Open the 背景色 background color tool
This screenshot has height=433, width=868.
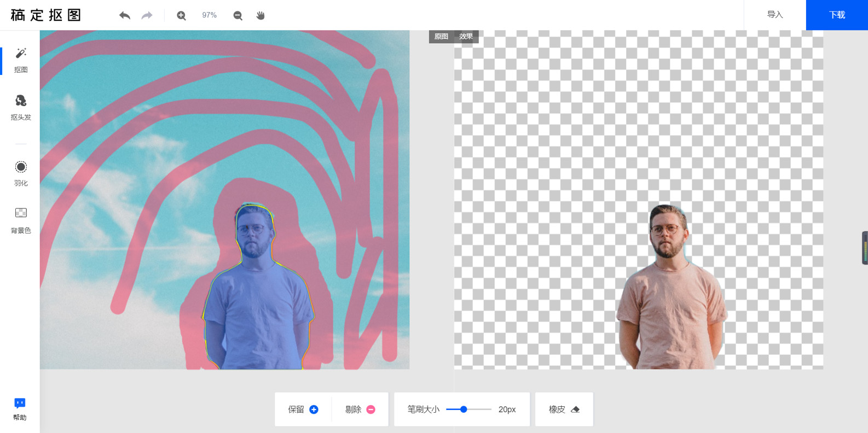pos(21,220)
